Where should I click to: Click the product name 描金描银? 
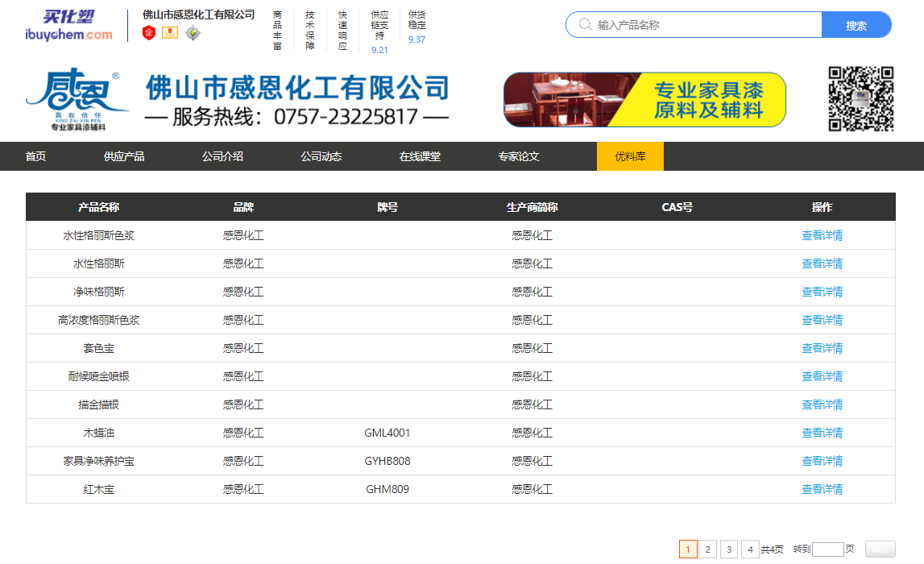pos(98,404)
